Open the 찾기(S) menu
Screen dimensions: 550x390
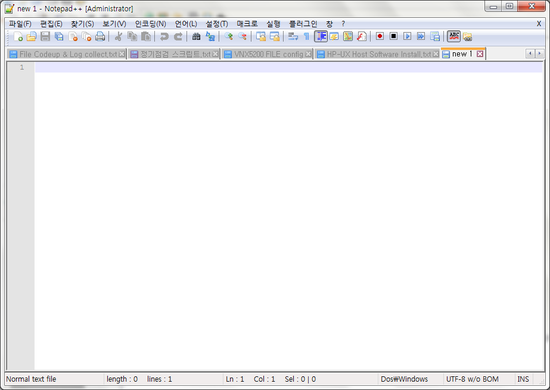pyautogui.click(x=82, y=24)
